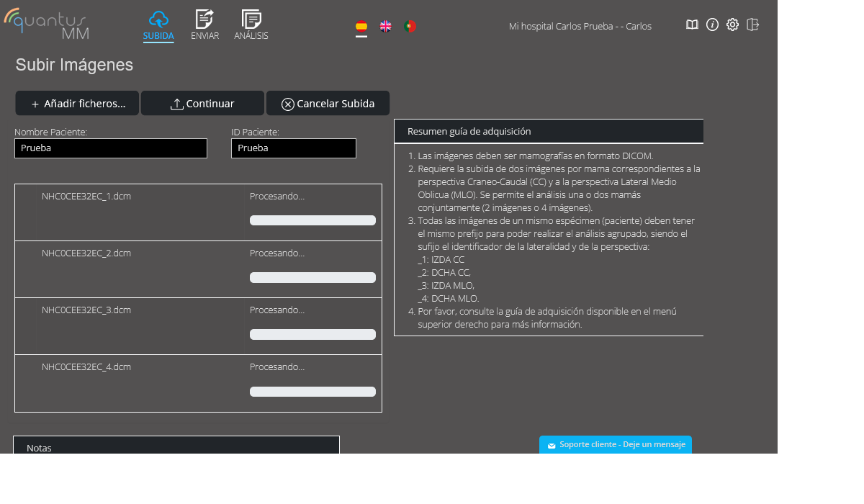Open the SUBIDA upload tab
The height and width of the screenshot is (504, 864).
(x=158, y=26)
